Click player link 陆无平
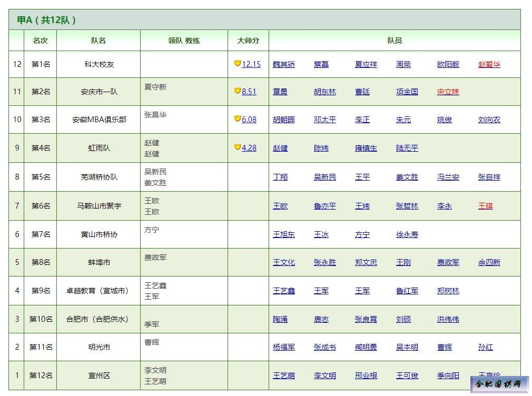Viewport: 532px width, 396px height. coord(407,148)
